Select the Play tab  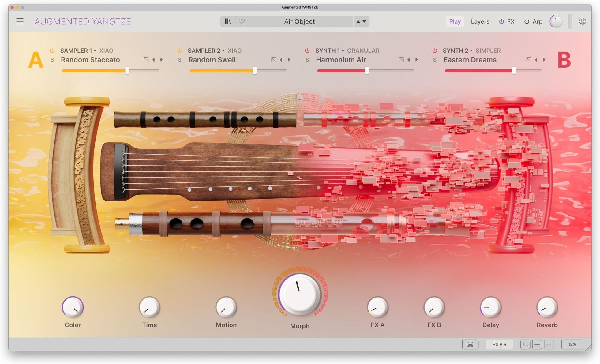[x=455, y=21]
